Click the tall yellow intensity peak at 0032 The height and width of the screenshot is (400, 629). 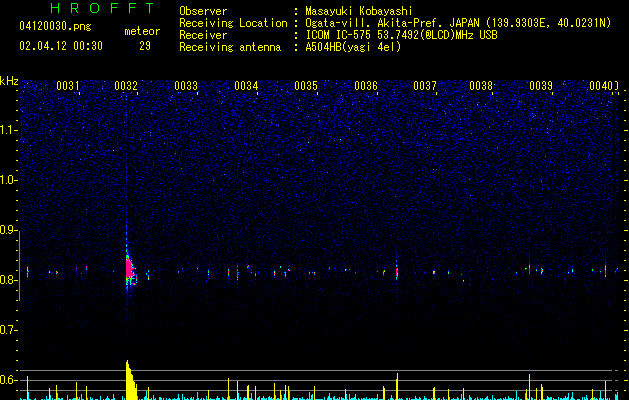tap(131, 380)
